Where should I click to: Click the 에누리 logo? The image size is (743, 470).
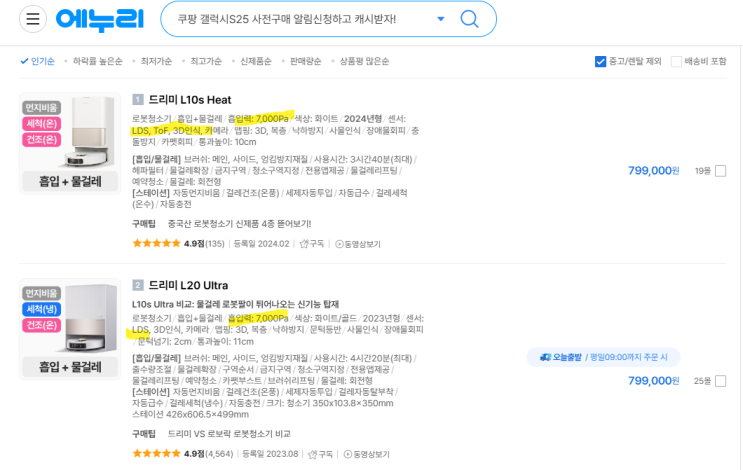coord(100,20)
